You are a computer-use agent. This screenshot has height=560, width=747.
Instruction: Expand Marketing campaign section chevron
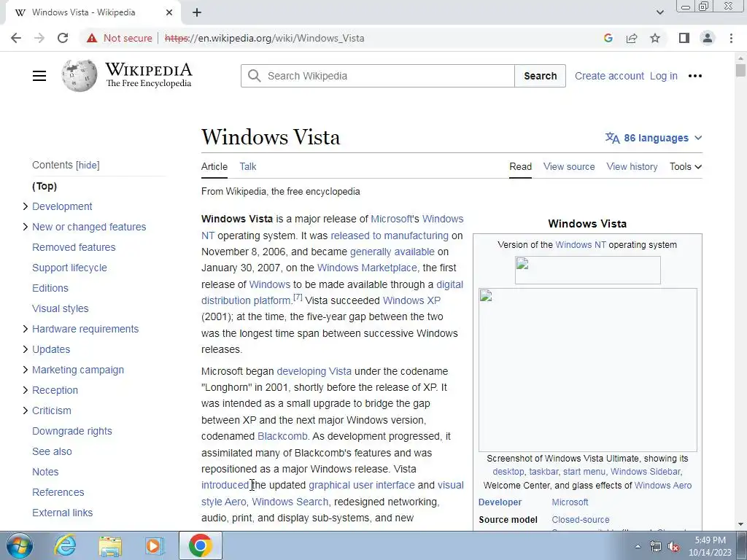click(26, 370)
